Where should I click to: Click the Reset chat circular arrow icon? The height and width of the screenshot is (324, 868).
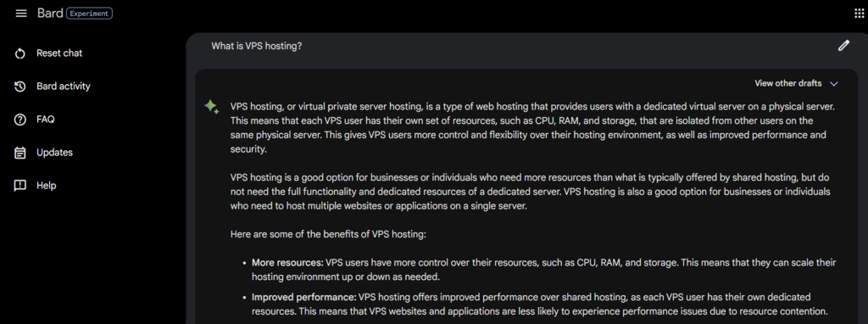(x=20, y=53)
